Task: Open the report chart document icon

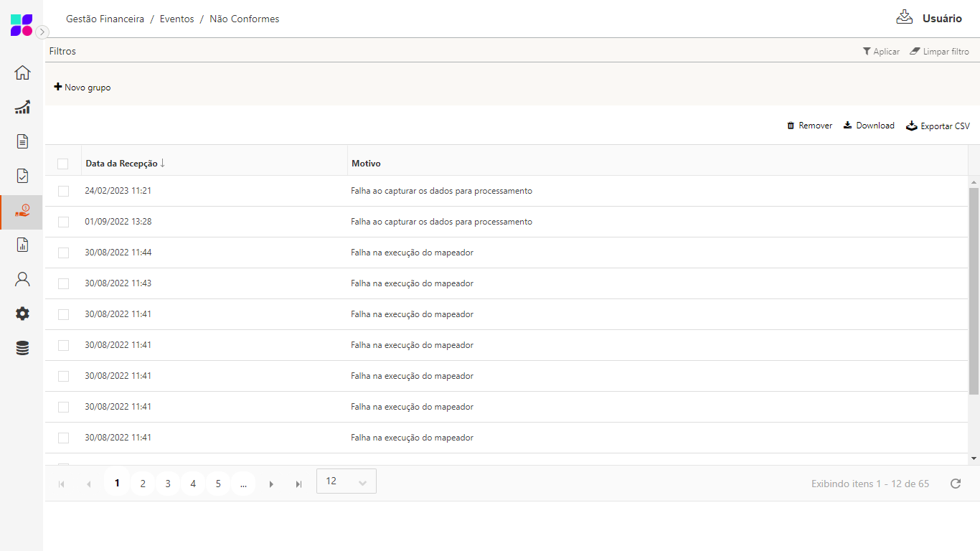Action: 22,245
